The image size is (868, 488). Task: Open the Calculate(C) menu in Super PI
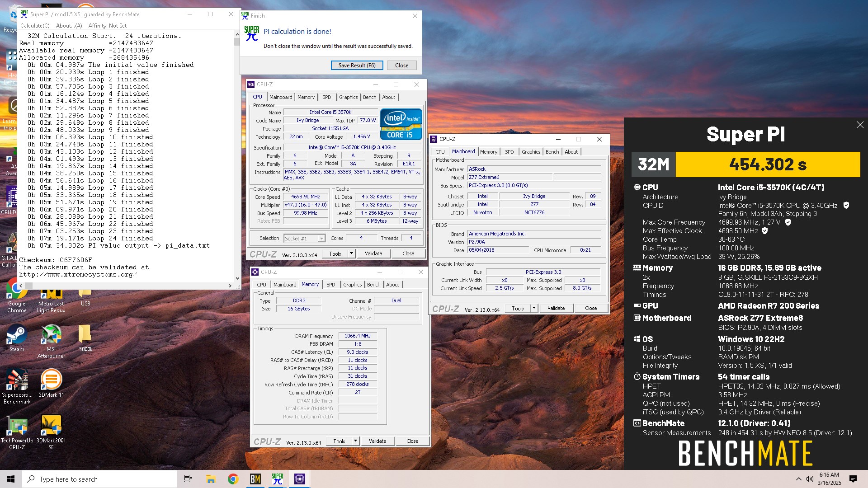35,26
